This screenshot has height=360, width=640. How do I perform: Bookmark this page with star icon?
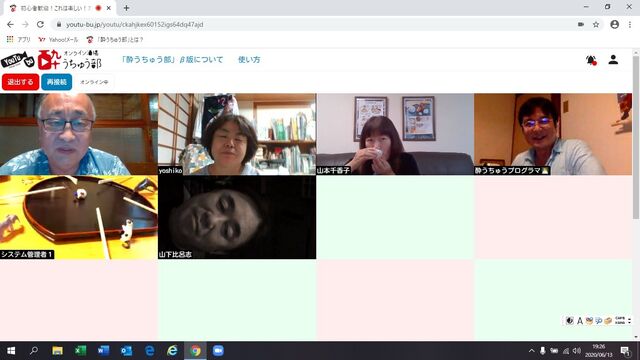596,24
